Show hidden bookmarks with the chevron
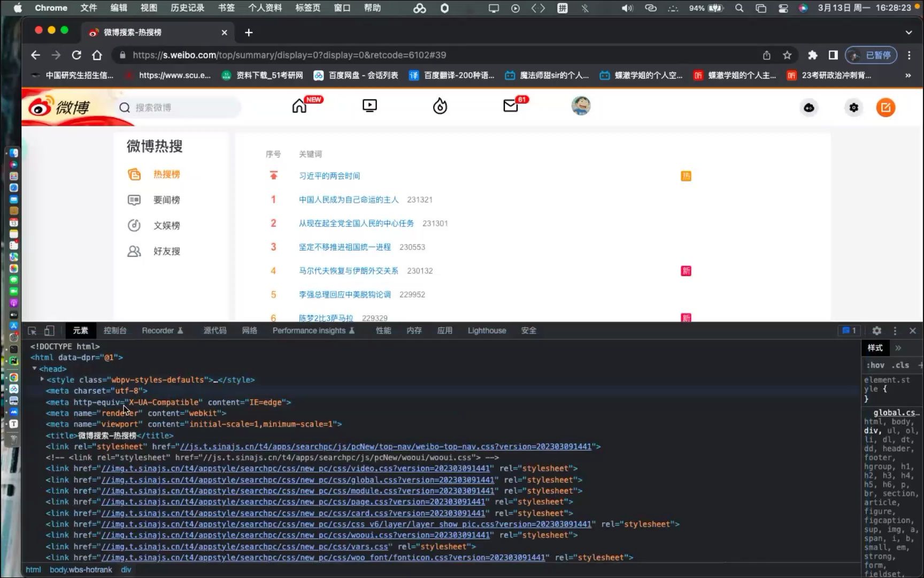The image size is (924, 578). pos(908,75)
